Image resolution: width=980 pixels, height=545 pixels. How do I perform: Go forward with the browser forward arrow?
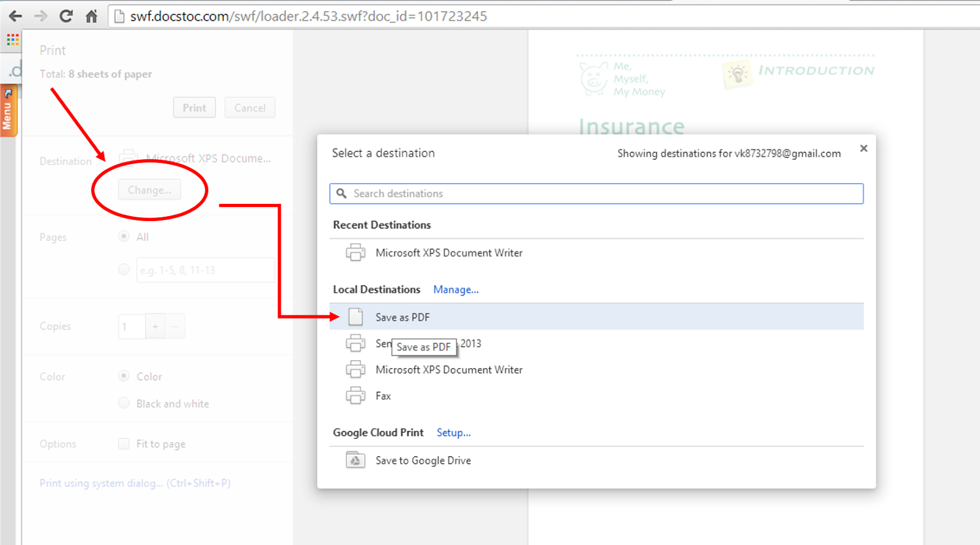(x=40, y=17)
